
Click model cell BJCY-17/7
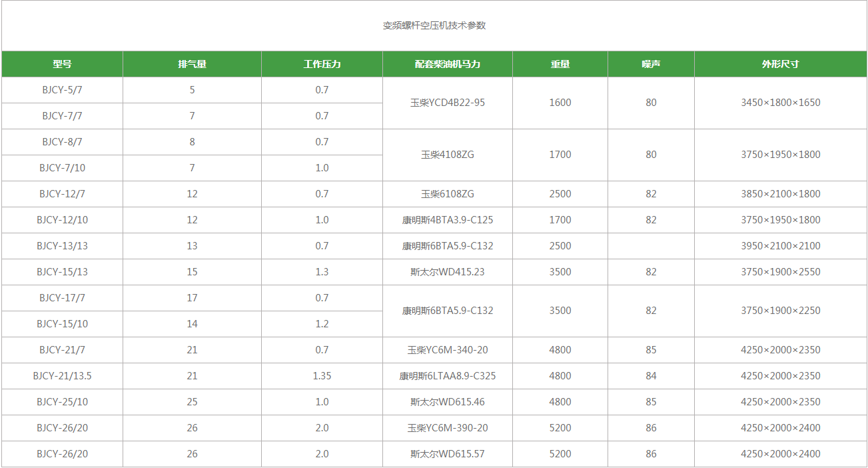pos(62,298)
